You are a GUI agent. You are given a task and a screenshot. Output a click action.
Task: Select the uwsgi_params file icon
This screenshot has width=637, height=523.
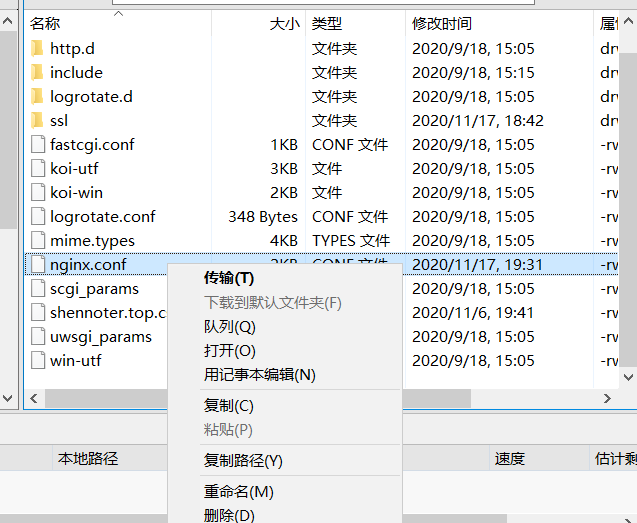coord(37,336)
